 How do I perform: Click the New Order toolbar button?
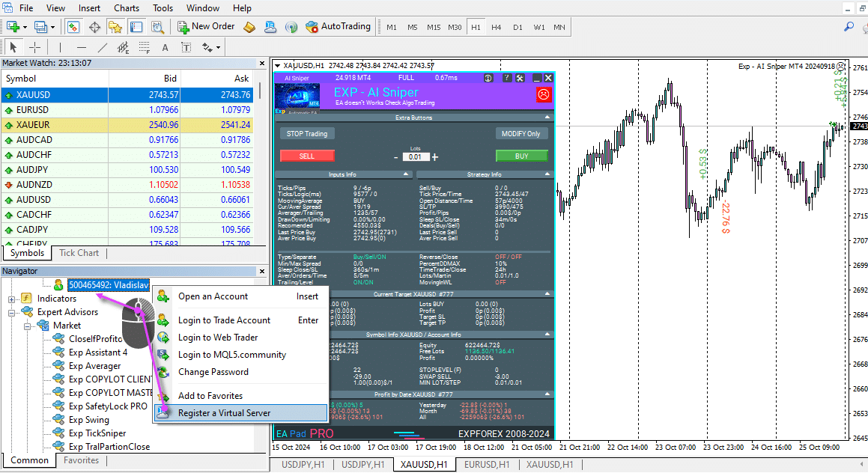click(x=207, y=27)
